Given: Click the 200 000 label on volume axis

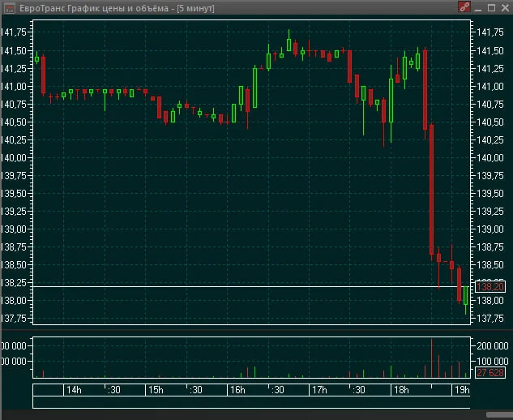Looking at the screenshot, I should [x=493, y=345].
